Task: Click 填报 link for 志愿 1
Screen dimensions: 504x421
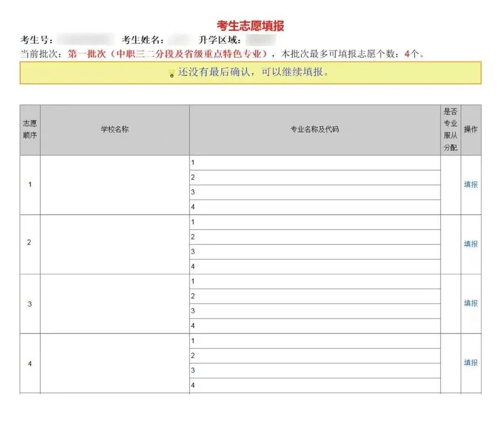Action: click(x=470, y=185)
